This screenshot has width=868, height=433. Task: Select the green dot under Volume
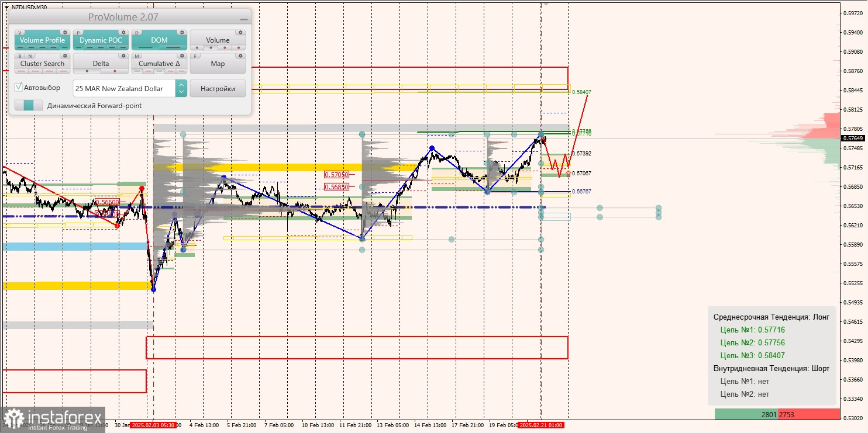[211, 48]
